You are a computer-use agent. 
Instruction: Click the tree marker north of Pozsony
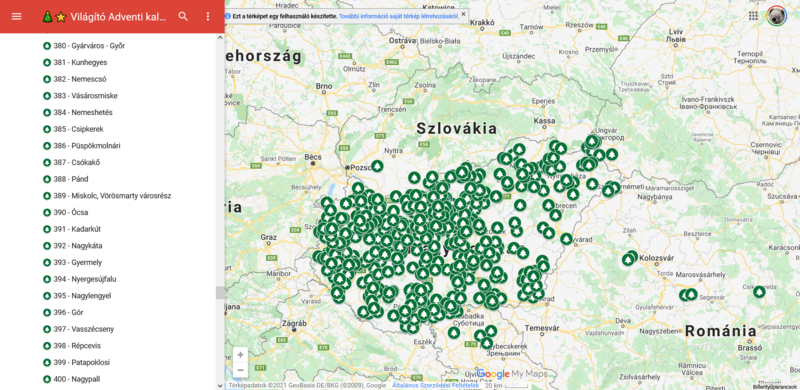click(377, 166)
